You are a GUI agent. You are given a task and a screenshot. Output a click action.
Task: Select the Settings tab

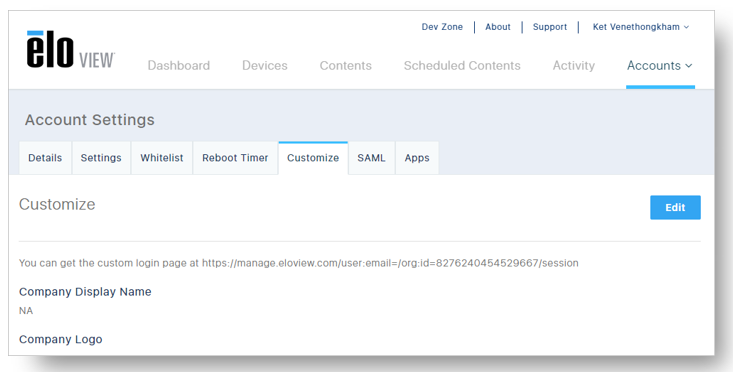(x=101, y=158)
